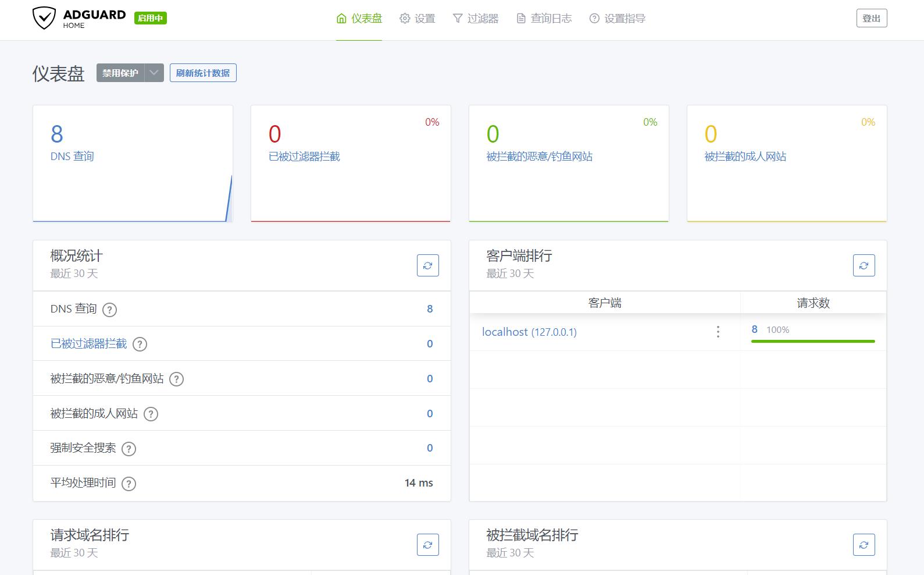Refresh the 被拦截域名排行 panel

[864, 545]
